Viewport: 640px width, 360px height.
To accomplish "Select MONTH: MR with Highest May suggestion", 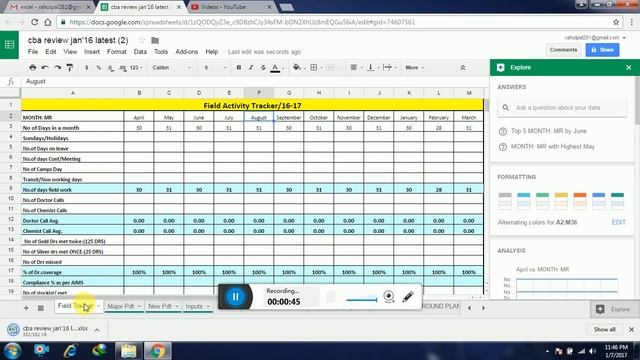I will tap(552, 147).
